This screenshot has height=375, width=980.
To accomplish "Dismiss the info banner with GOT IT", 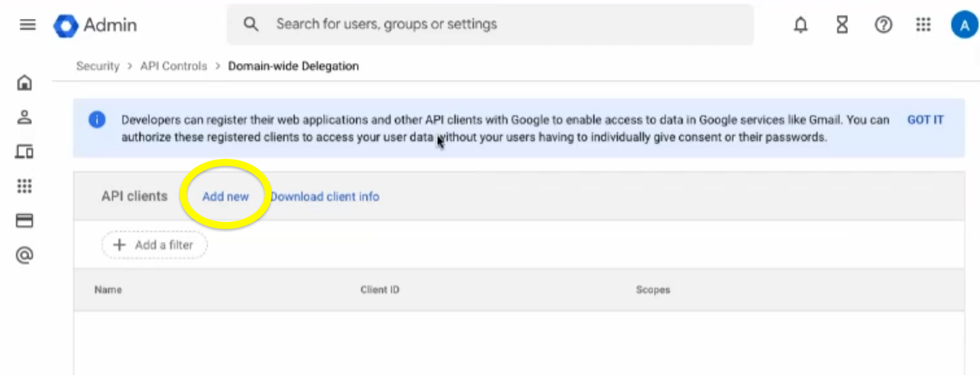I will click(925, 120).
